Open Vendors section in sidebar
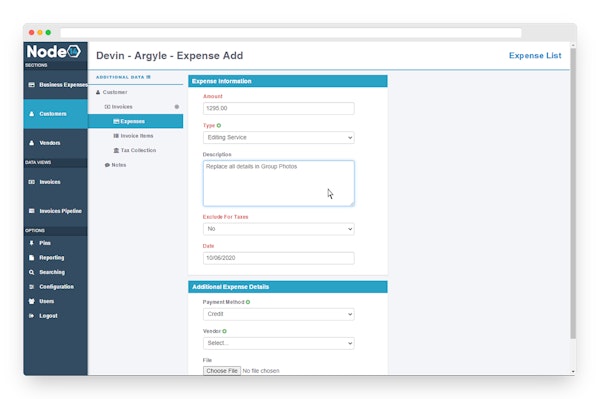The height and width of the screenshot is (399, 600). click(55, 143)
